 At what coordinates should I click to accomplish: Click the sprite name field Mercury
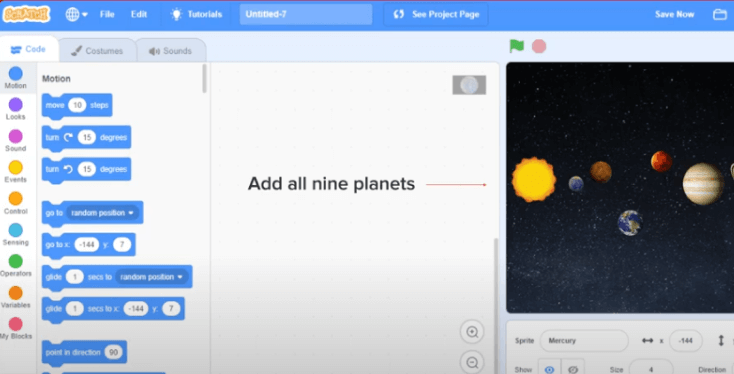(584, 341)
